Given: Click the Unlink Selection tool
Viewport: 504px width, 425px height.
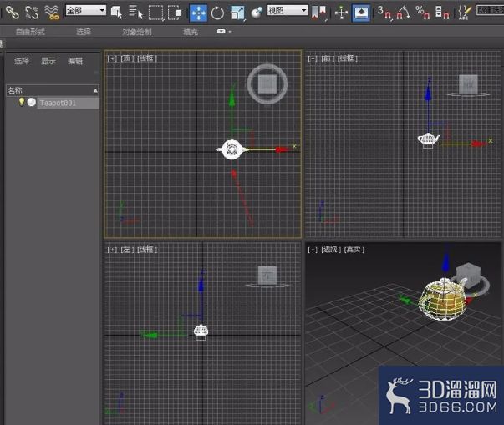Looking at the screenshot, I should click(32, 13).
